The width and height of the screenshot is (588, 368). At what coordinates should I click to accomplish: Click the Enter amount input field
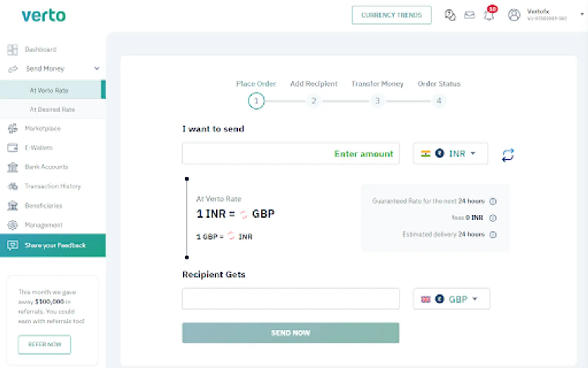coord(290,154)
